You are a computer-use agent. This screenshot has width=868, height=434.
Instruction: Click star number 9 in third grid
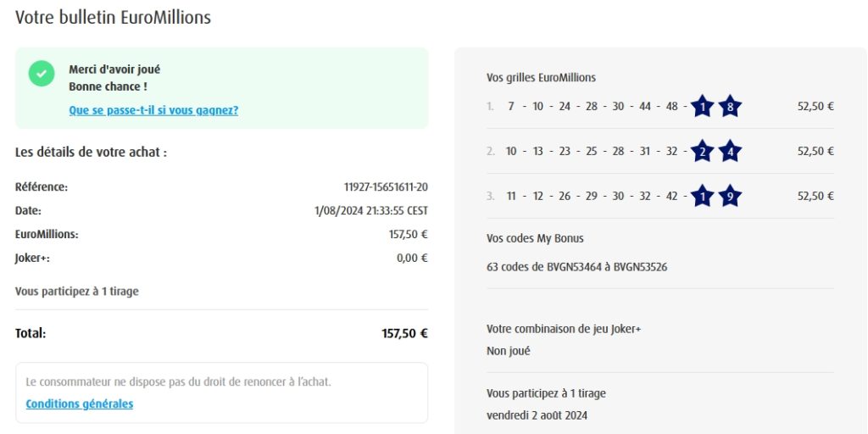[730, 197]
